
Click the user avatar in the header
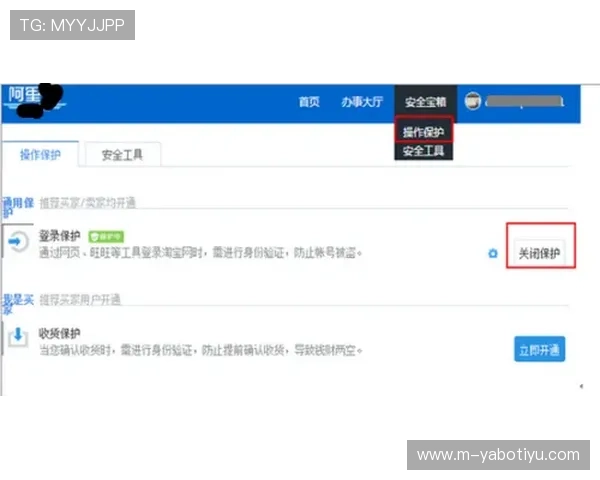tap(473, 101)
